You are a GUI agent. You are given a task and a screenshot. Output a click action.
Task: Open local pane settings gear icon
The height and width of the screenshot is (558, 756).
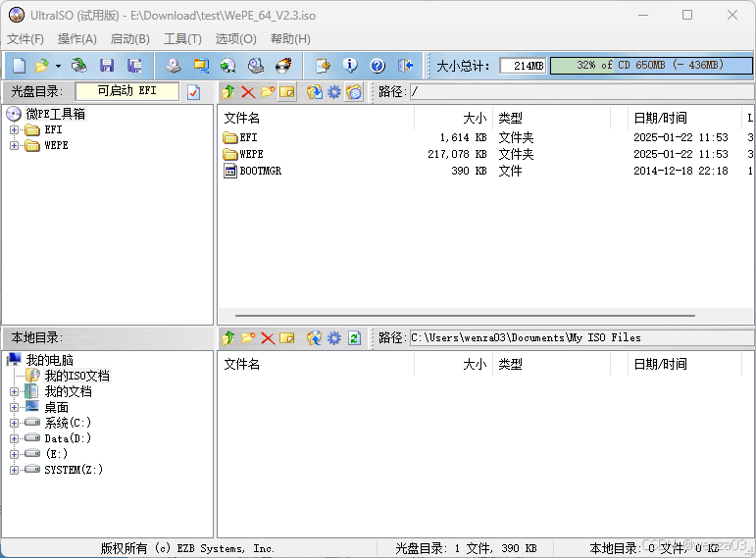(x=334, y=338)
